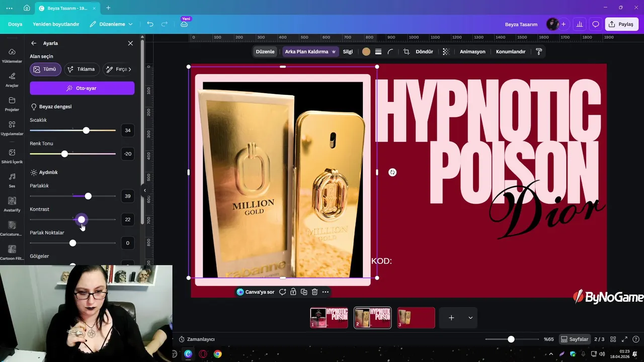This screenshot has width=644, height=362.
Task: Select the Silgi eraser tool
Action: coord(348,52)
